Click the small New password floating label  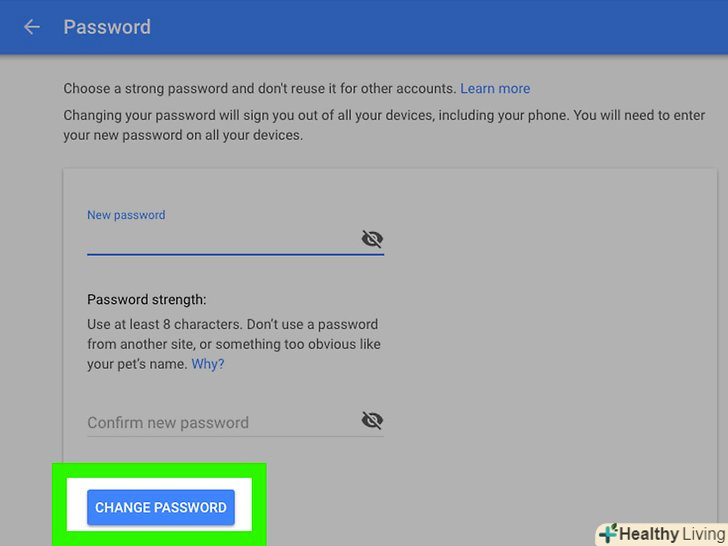point(126,215)
